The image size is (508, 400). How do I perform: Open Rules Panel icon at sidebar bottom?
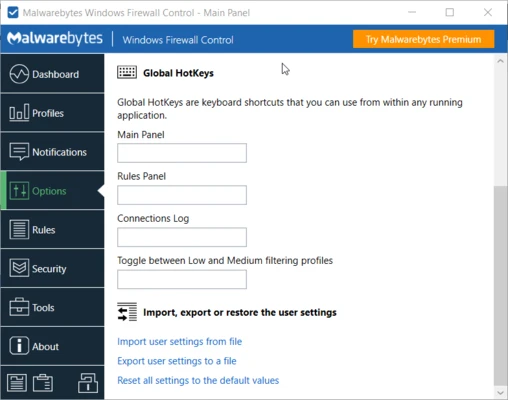click(17, 383)
